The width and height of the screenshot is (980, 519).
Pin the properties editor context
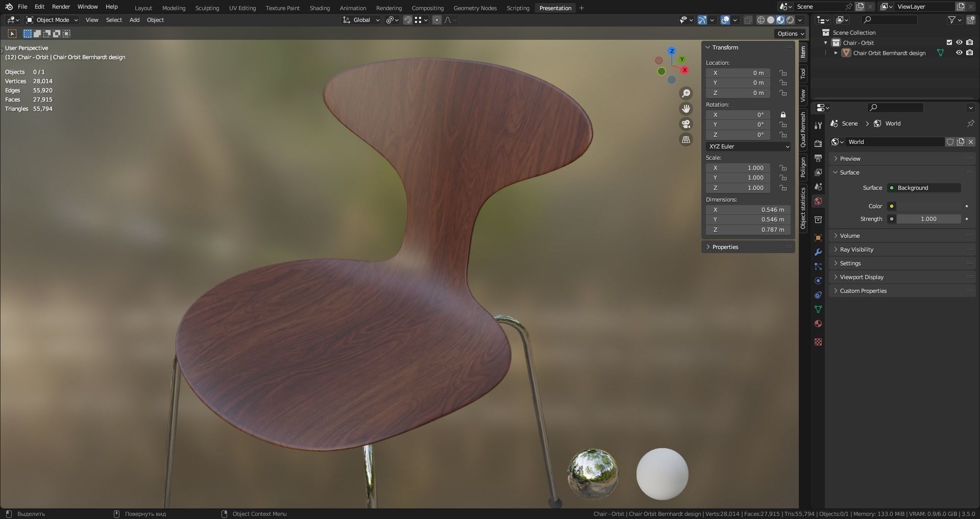tap(970, 123)
